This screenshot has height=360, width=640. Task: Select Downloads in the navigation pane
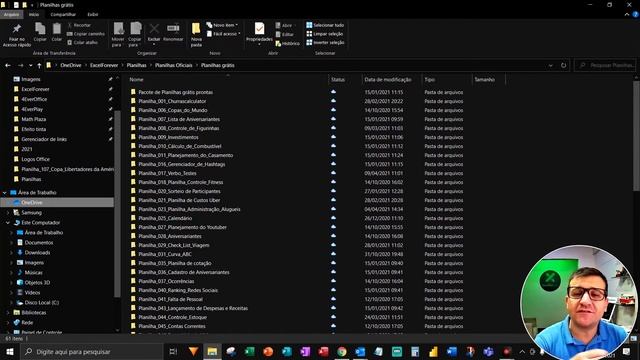(x=37, y=253)
